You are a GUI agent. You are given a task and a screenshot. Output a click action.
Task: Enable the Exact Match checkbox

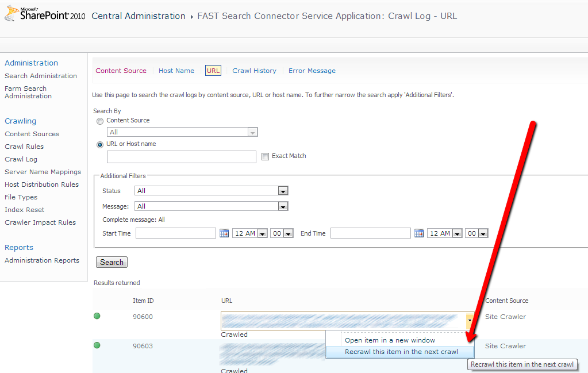coord(265,156)
